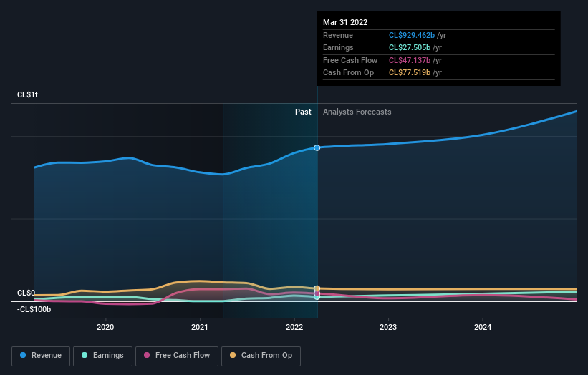The height and width of the screenshot is (375, 588).
Task: Click the CL$929.462b revenue value
Action: (x=412, y=35)
